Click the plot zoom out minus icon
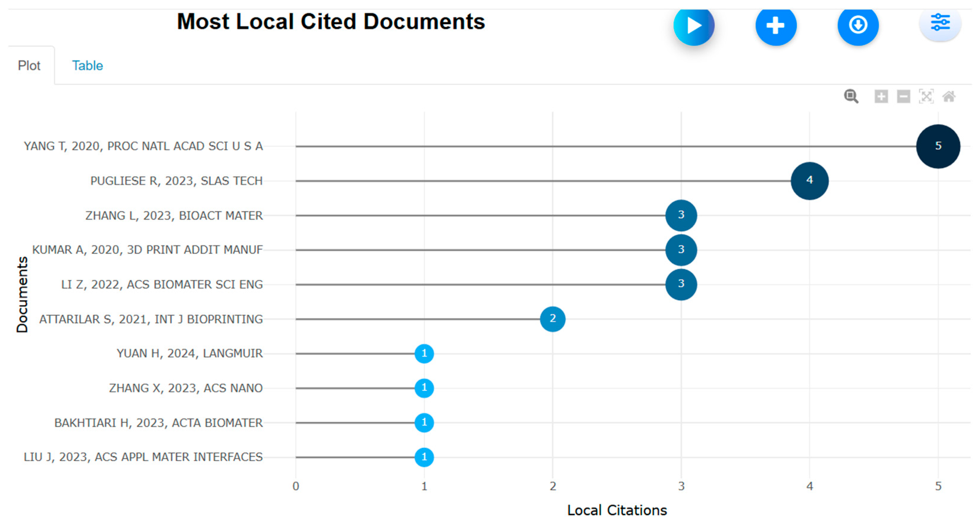Screen dimensions: 980x527 coord(904,96)
